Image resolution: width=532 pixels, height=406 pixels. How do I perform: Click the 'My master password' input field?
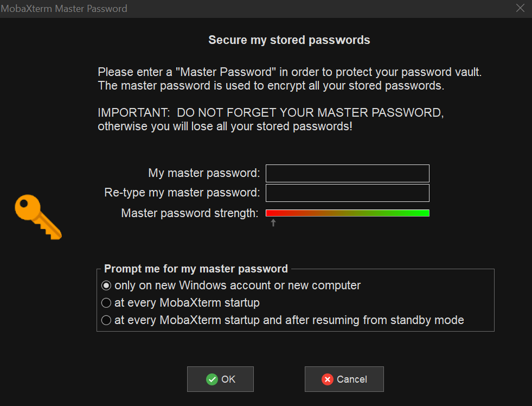click(x=347, y=173)
